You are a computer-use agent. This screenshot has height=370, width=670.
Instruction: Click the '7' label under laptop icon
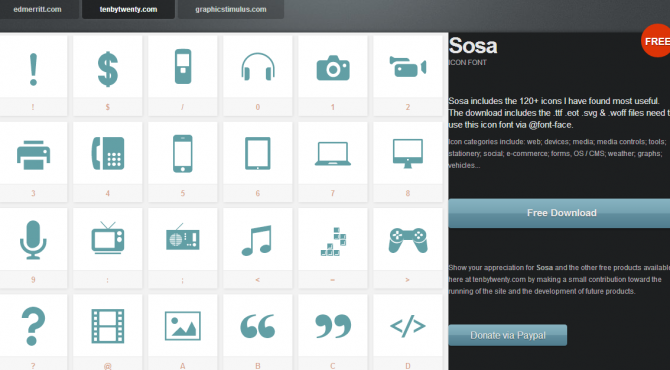click(x=333, y=194)
